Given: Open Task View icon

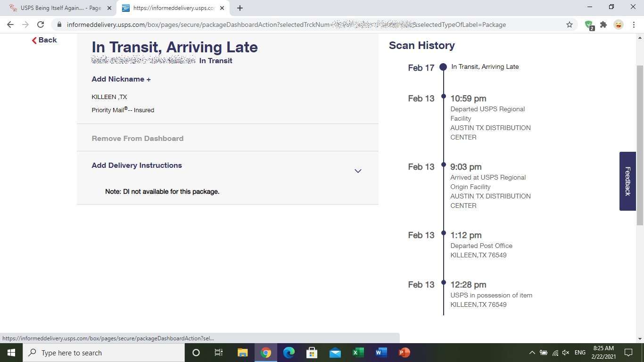Looking at the screenshot, I should pyautogui.click(x=219, y=353).
